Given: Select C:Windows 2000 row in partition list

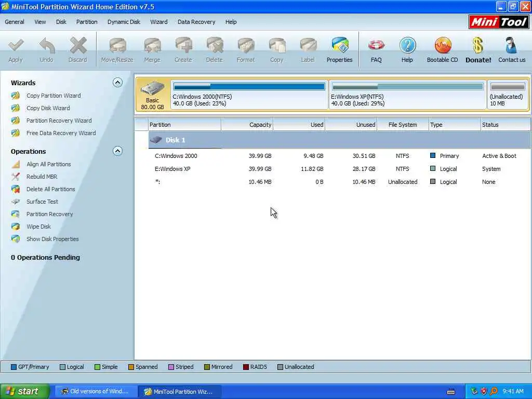Looking at the screenshot, I should point(339,156).
